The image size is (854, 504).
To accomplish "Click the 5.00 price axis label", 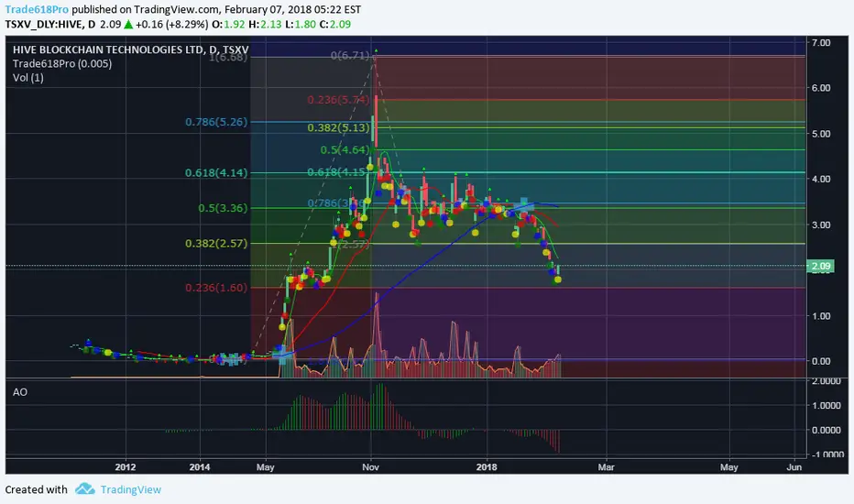I will (821, 134).
